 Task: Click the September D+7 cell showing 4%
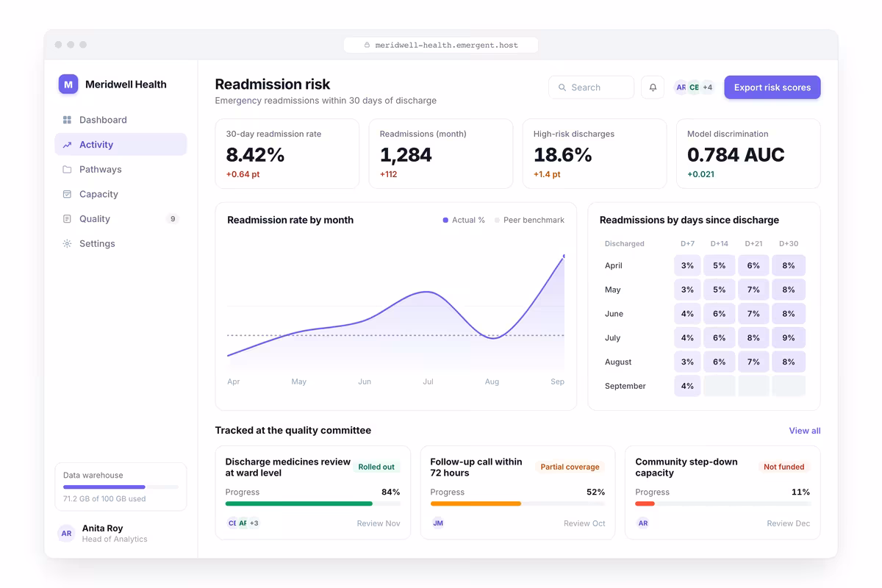pyautogui.click(x=687, y=386)
